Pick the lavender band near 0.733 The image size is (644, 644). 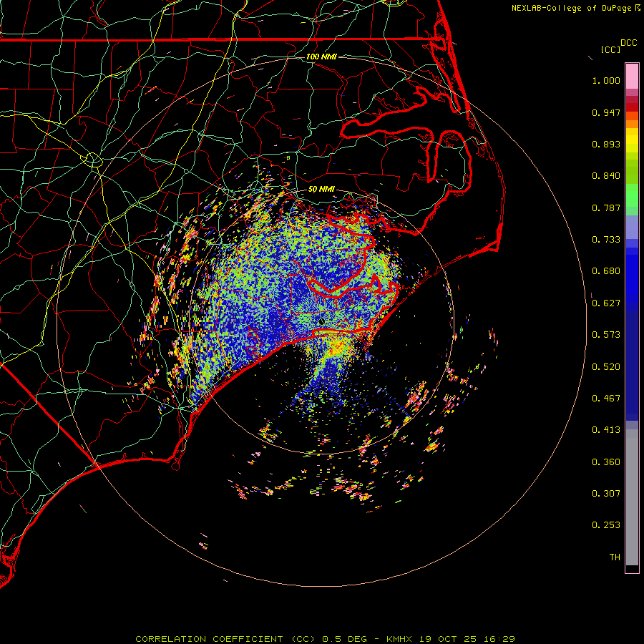point(632,227)
